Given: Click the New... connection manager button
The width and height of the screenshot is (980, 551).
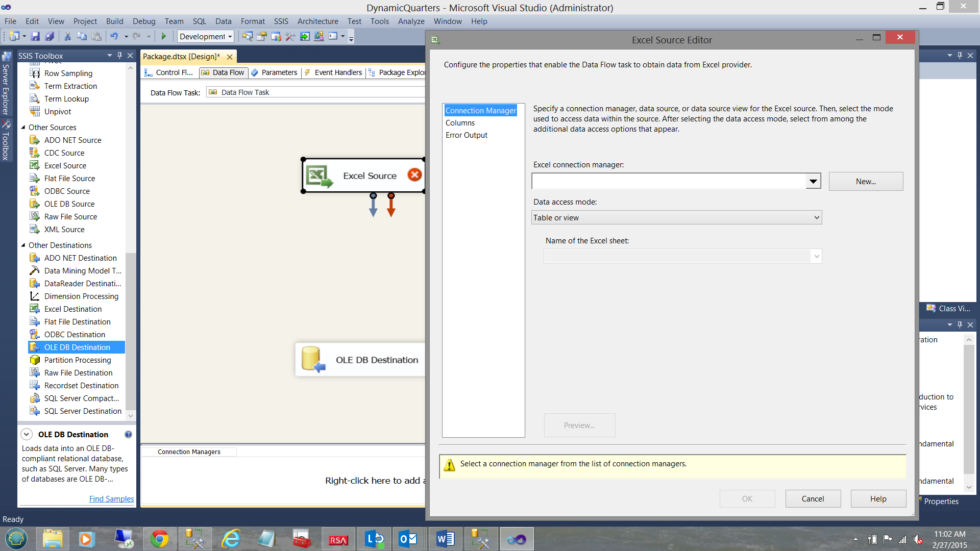Looking at the screenshot, I should [x=866, y=182].
